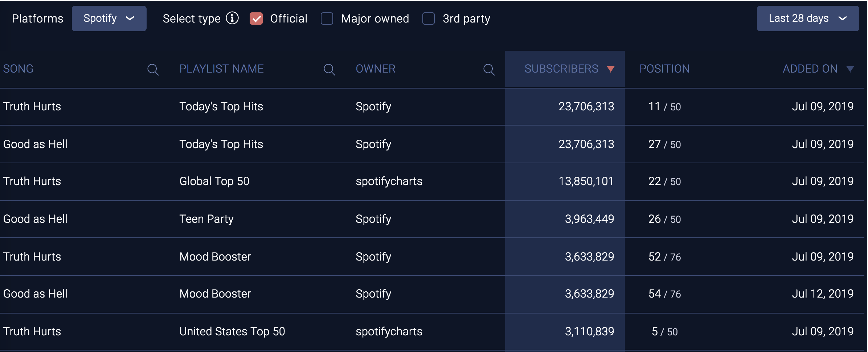The height and width of the screenshot is (352, 868).
Task: Uncheck the Official checkbox
Action: coord(256,19)
